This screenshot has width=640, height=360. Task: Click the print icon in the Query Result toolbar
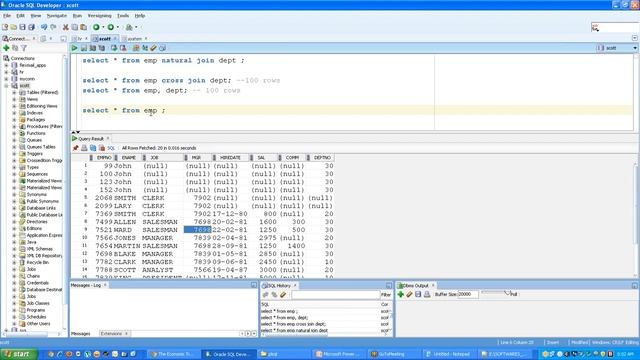pos(84,148)
